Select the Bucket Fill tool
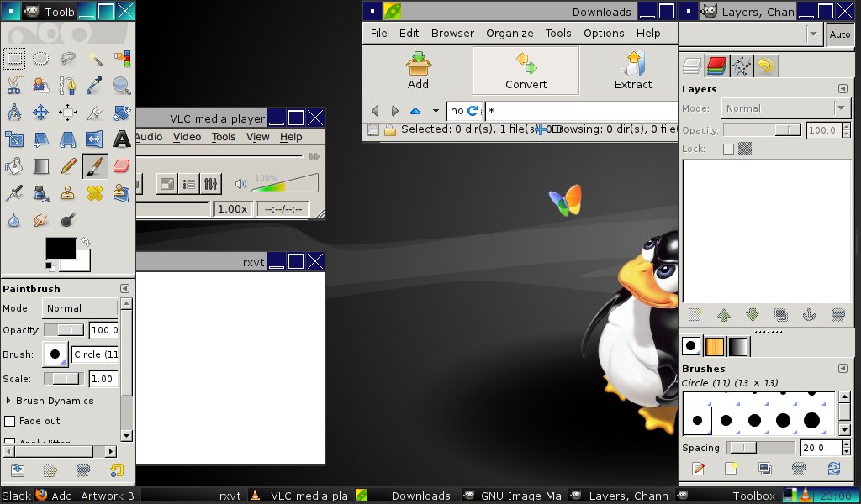 click(14, 166)
